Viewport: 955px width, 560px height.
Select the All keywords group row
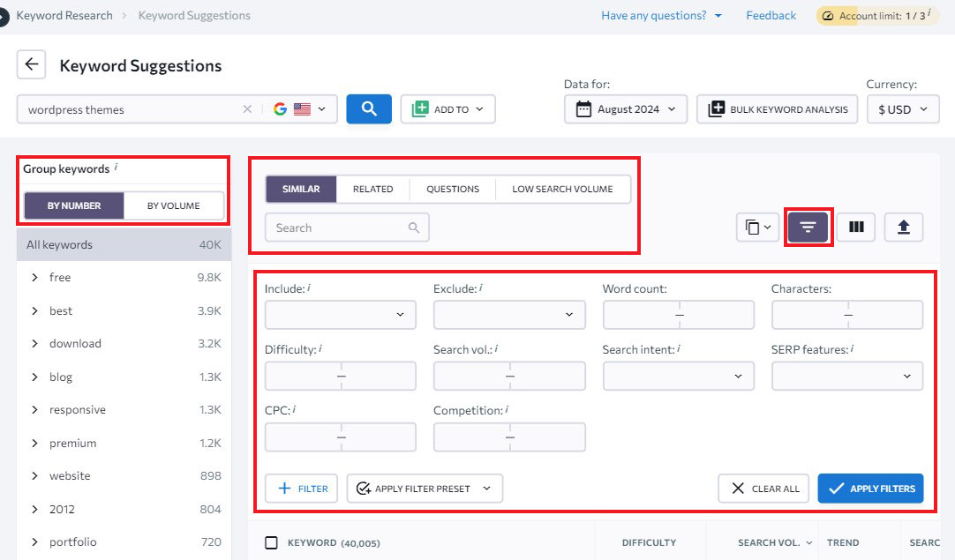click(124, 244)
